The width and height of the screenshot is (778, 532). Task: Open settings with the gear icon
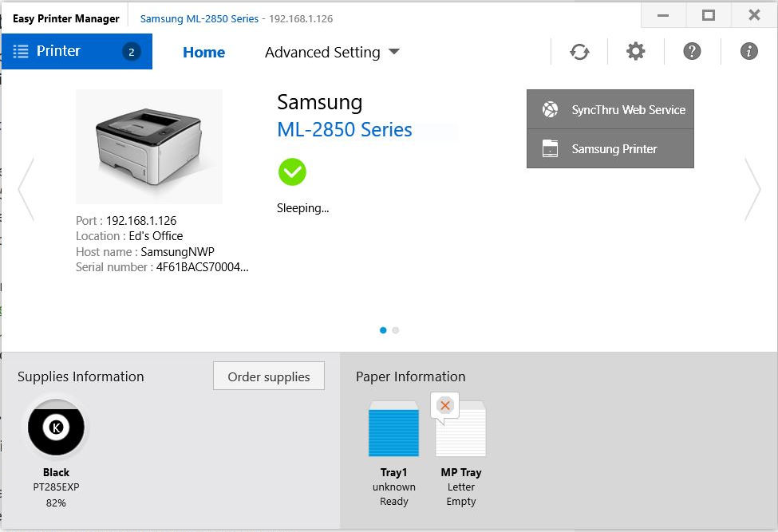click(636, 52)
